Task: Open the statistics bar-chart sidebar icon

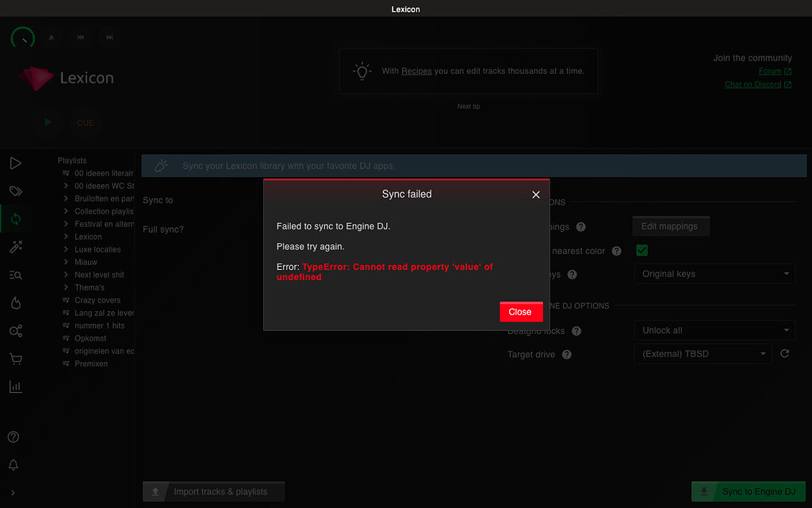Action: (x=15, y=386)
